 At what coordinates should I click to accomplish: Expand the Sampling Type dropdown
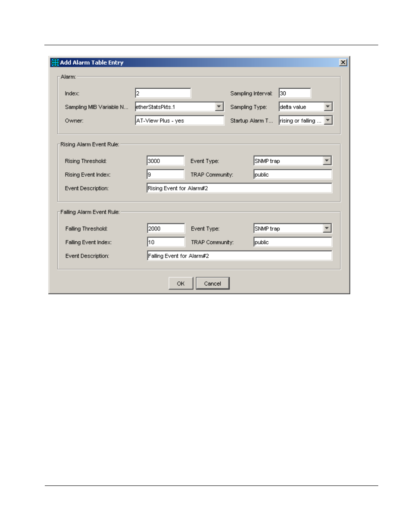[x=328, y=107]
